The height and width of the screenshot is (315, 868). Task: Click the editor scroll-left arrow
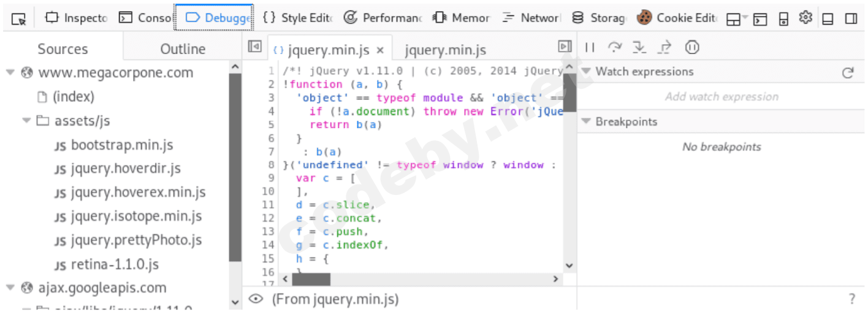[x=285, y=279]
